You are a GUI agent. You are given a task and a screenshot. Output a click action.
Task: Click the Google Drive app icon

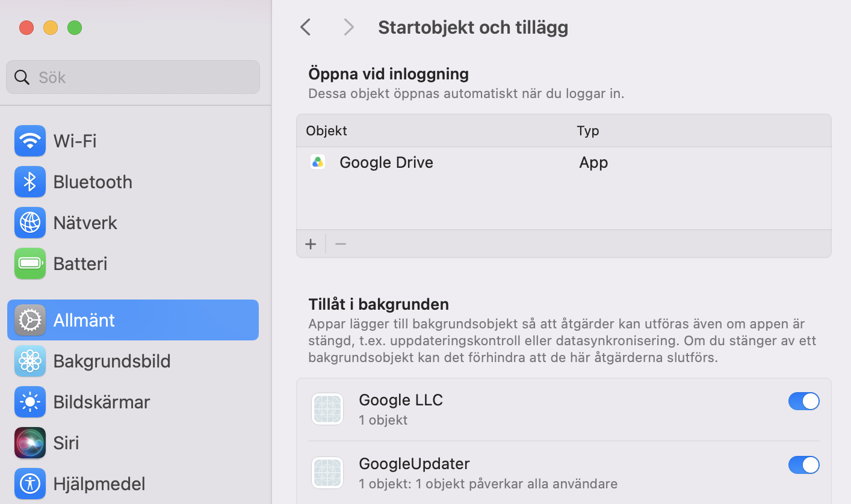coord(318,162)
